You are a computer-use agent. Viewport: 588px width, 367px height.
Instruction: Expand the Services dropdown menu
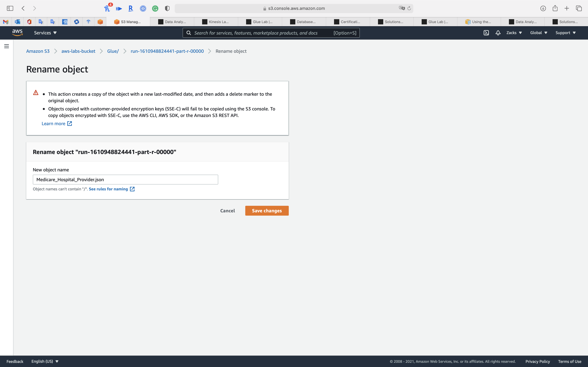(45, 33)
